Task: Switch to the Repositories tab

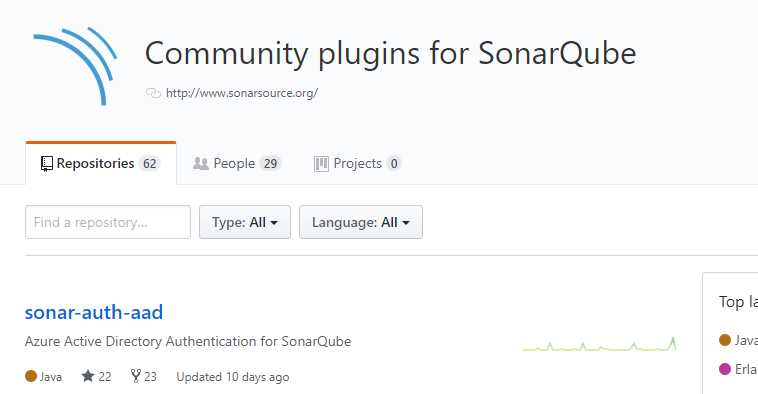Action: [101, 163]
